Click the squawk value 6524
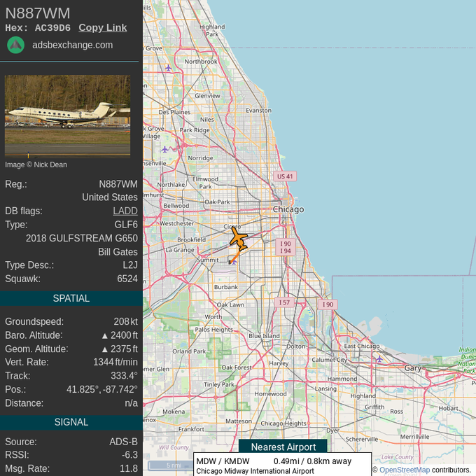Image resolution: width=476 pixels, height=476 pixels. (127, 279)
